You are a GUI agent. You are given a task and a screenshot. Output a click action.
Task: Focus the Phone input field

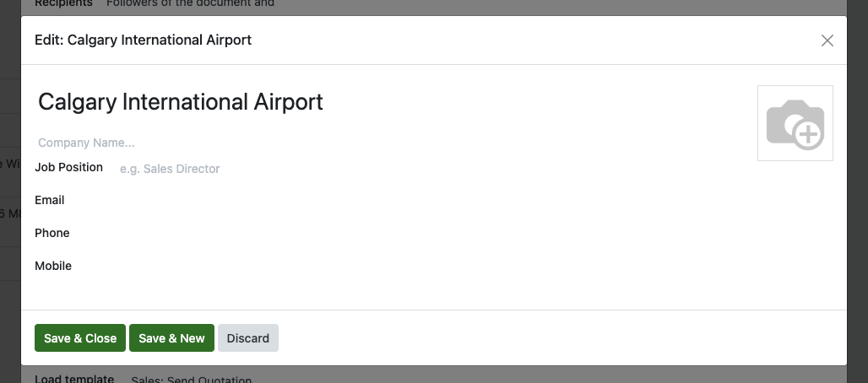[338, 234]
